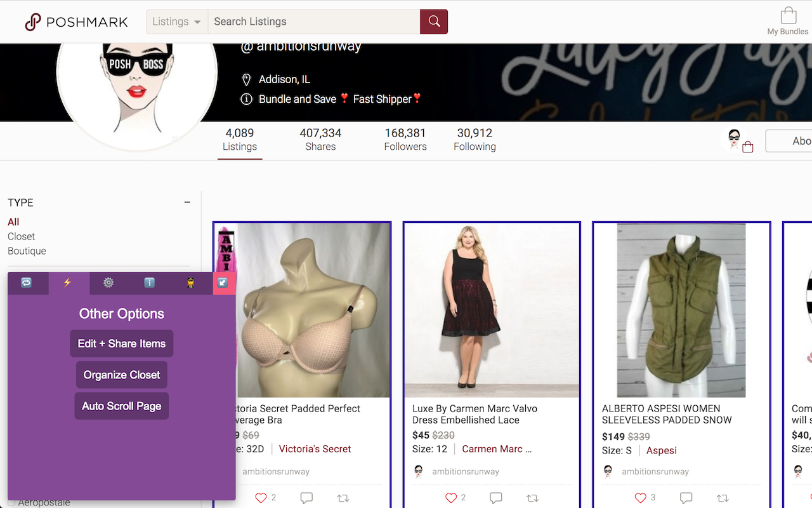The height and width of the screenshot is (508, 812).
Task: Minimize the purple panel with arrow icon
Action: coord(223,283)
